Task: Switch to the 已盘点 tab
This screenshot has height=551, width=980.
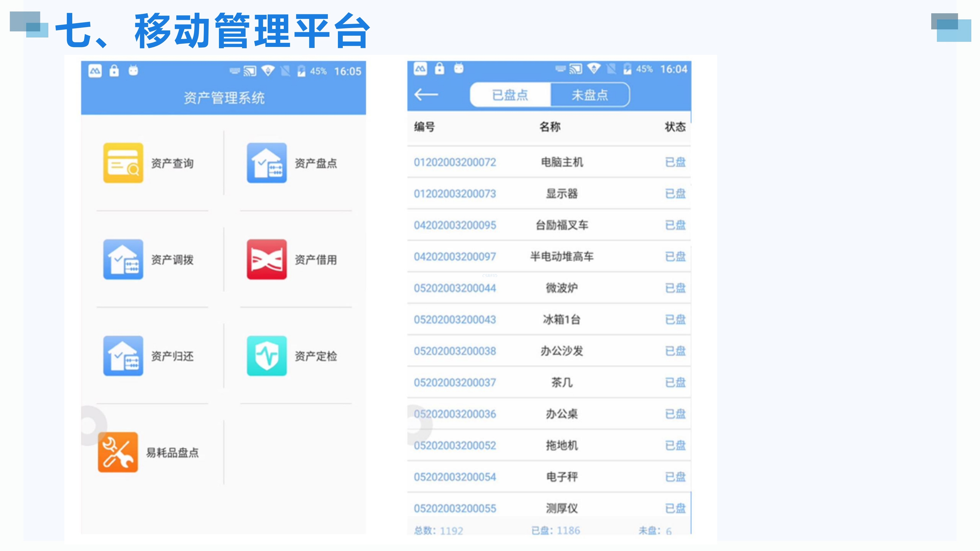Action: tap(510, 95)
